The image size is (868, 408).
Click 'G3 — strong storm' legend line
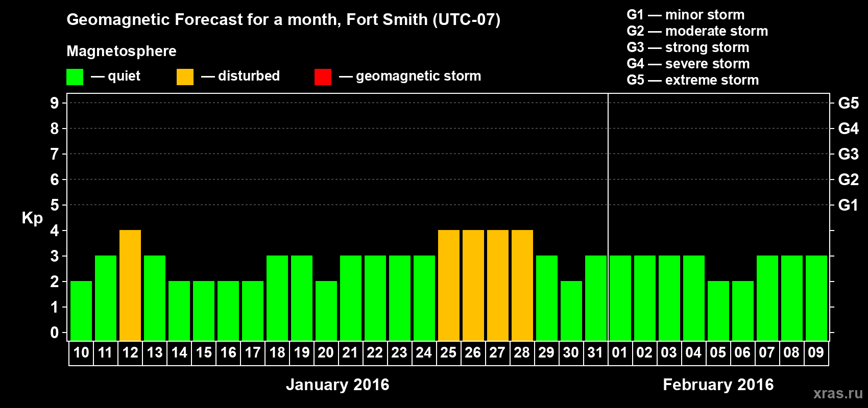click(688, 47)
